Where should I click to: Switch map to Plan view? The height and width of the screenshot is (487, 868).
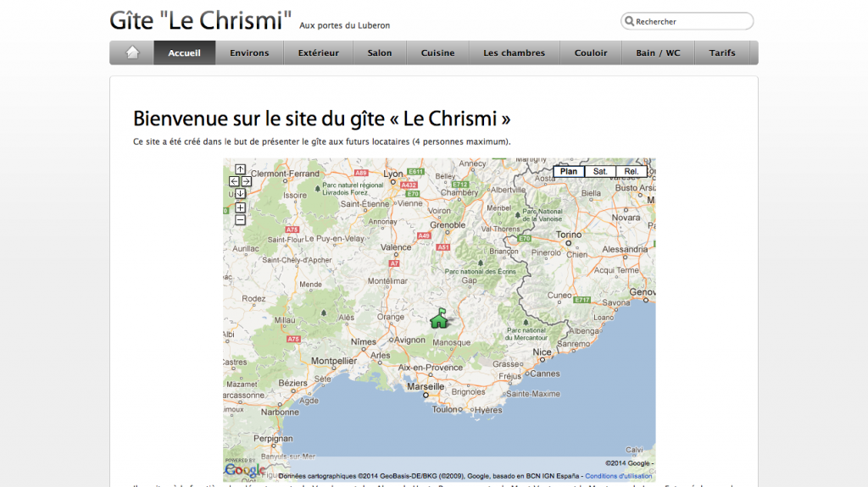569,171
